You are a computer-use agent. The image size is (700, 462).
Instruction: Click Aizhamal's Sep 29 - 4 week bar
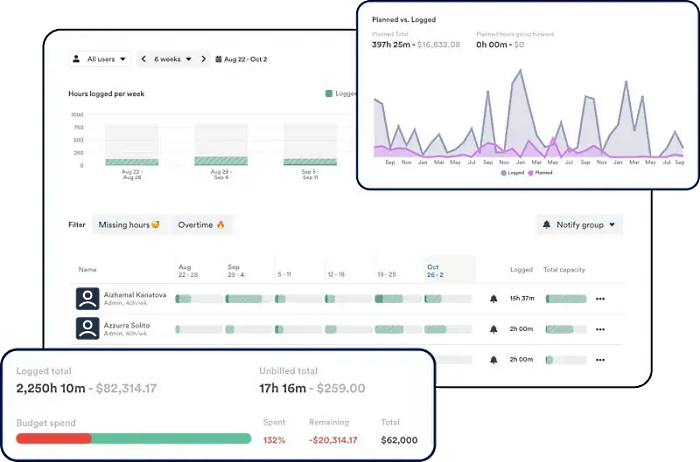point(248,299)
